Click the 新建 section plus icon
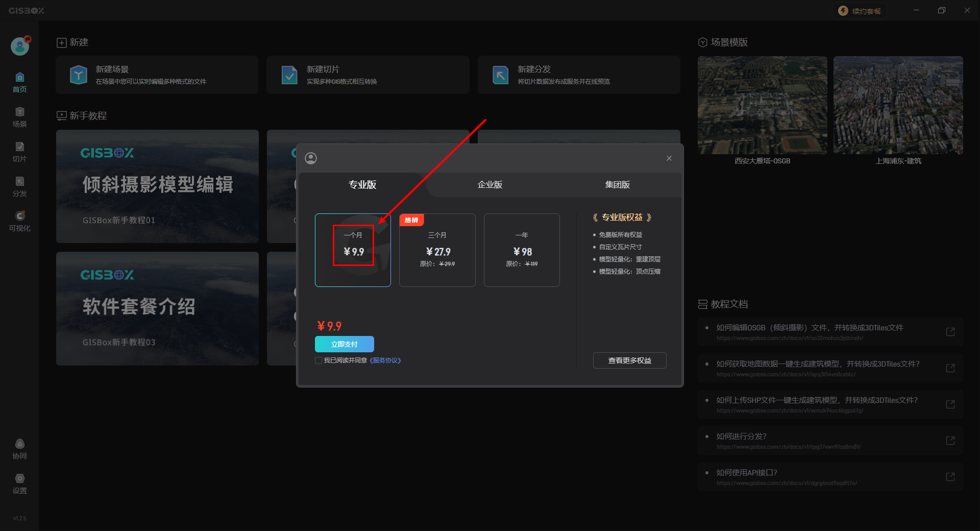 coord(61,43)
